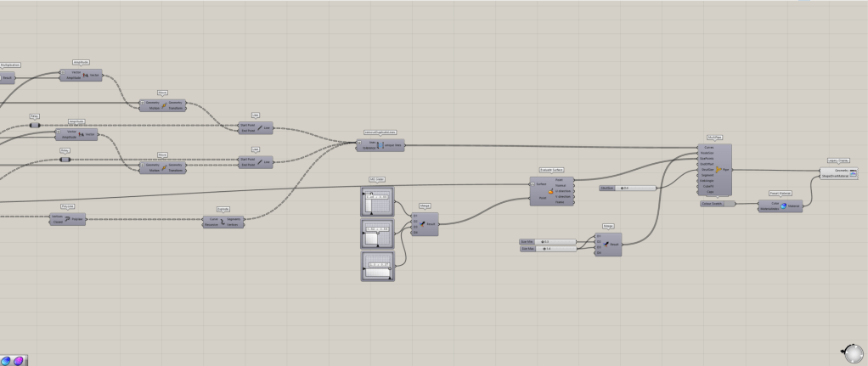
Task: Click the Merge component beside MD Sliders
Action: tap(424, 224)
